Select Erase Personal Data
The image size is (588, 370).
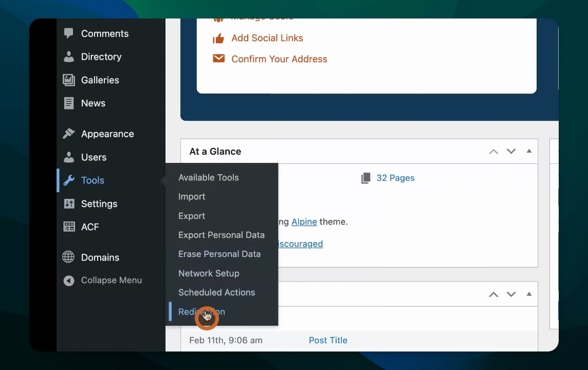219,254
